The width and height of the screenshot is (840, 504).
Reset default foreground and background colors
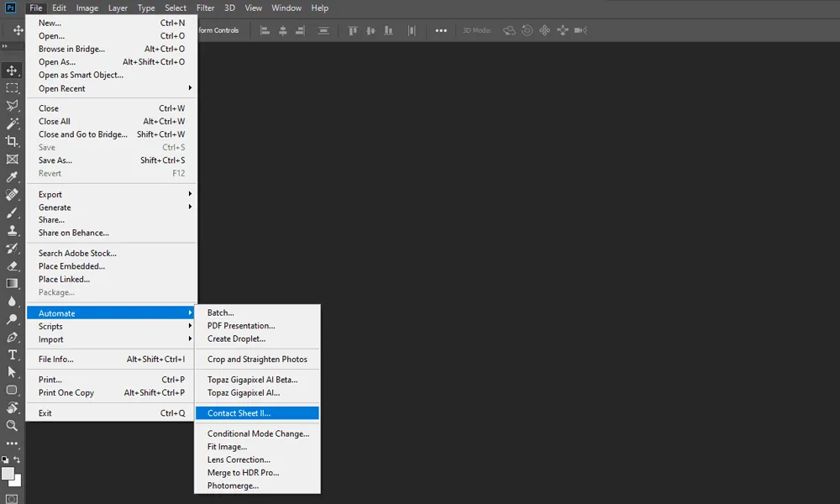pyautogui.click(x=5, y=459)
